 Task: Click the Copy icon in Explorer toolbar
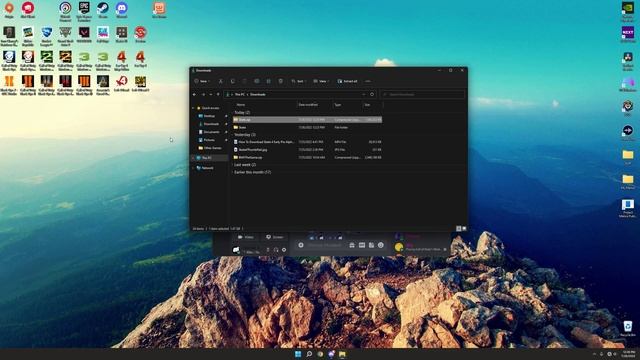point(233,81)
